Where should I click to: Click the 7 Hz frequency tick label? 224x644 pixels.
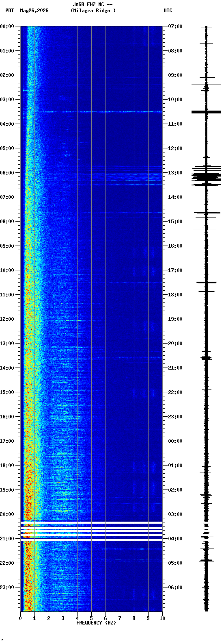point(120,618)
